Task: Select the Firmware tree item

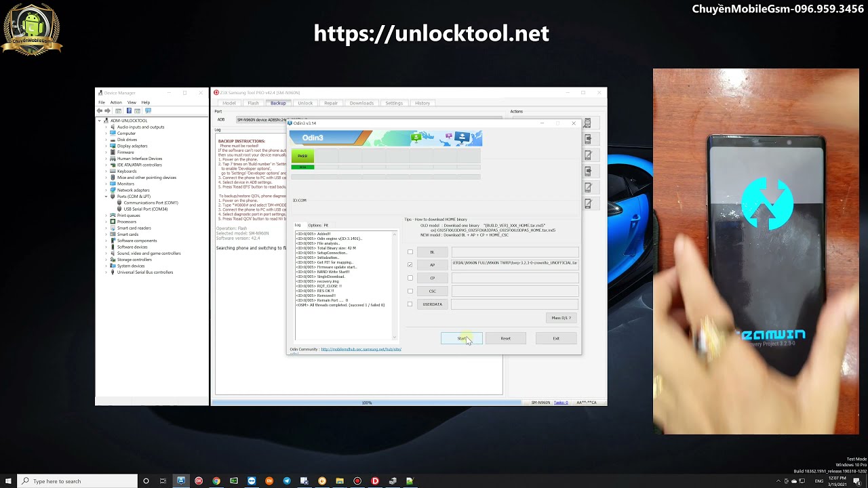Action: pyautogui.click(x=125, y=152)
